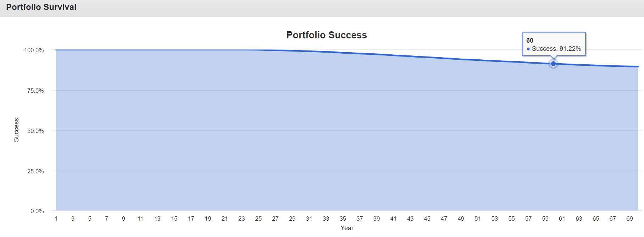Click the highlighted data point at year 60
644x237 pixels.
(553, 64)
